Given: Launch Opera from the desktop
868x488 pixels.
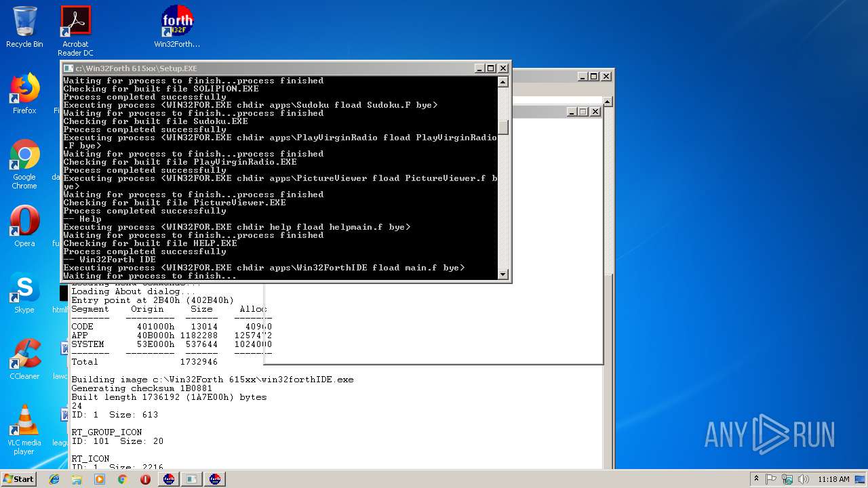Looking at the screenshot, I should (24, 226).
